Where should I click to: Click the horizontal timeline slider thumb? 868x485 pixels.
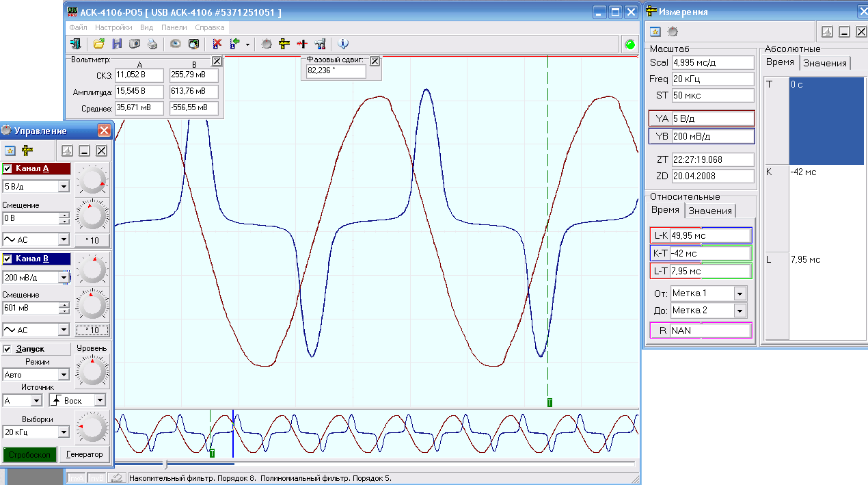pos(165,464)
